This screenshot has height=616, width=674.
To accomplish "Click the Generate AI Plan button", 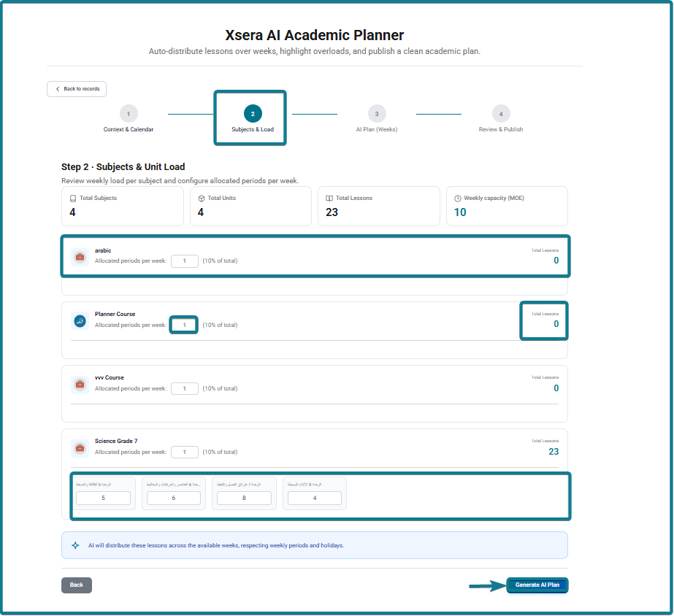I will click(537, 585).
